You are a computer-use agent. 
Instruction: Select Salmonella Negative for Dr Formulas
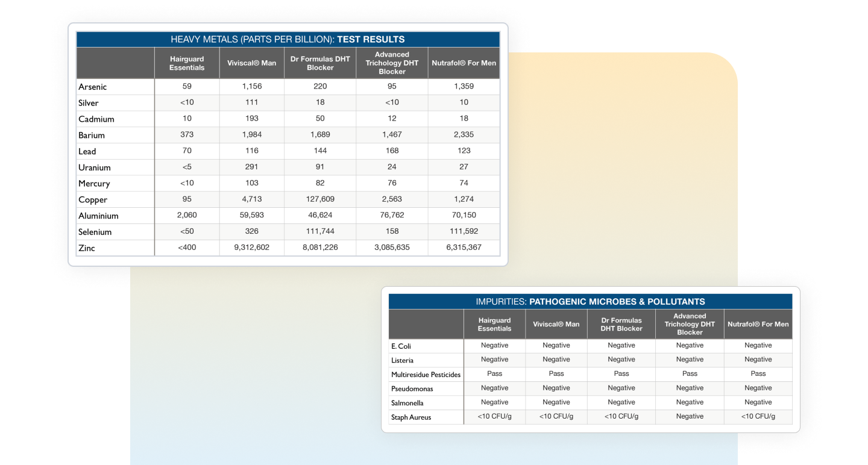[x=621, y=402]
